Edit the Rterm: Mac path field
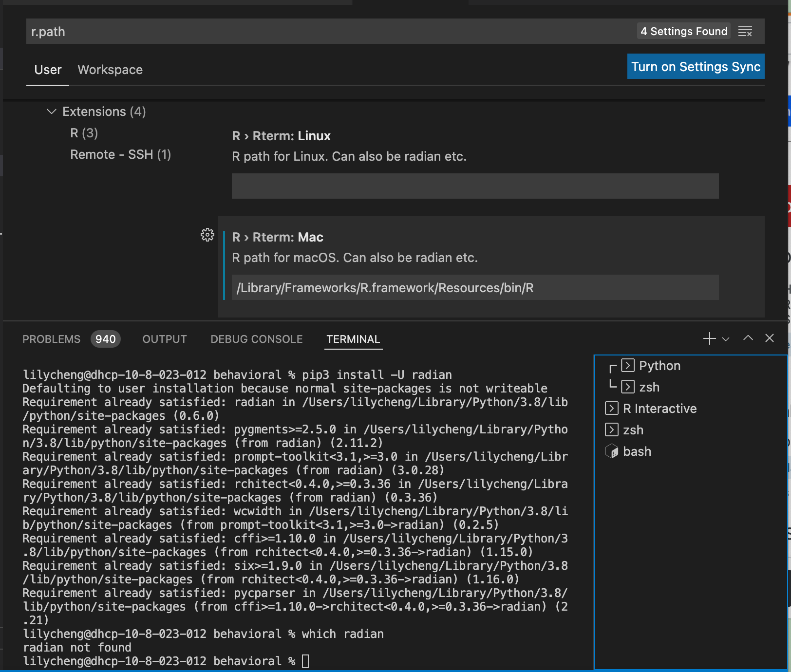Screen dimensions: 791x672 click(x=475, y=288)
